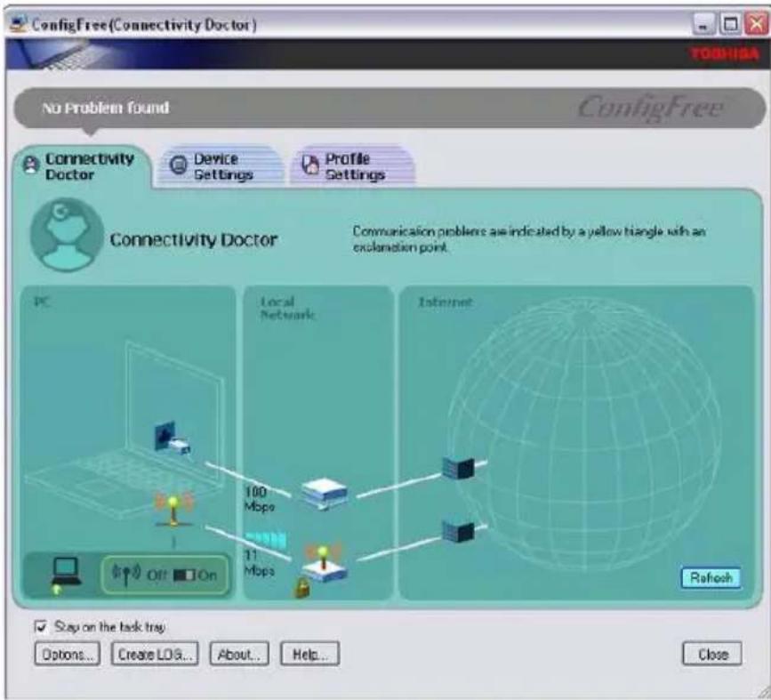The height and width of the screenshot is (700, 771).
Task: Click the wireless signal strength bars
Action: [x=266, y=540]
